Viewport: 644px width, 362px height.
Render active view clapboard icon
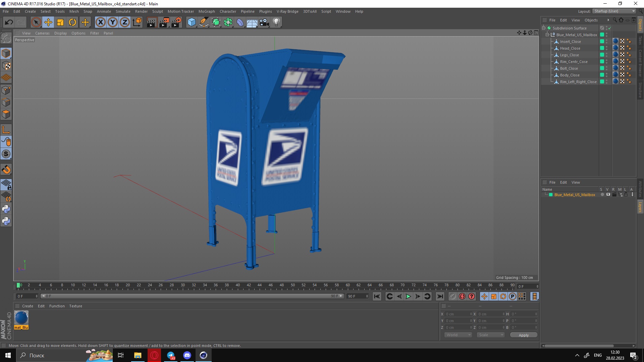(x=152, y=22)
